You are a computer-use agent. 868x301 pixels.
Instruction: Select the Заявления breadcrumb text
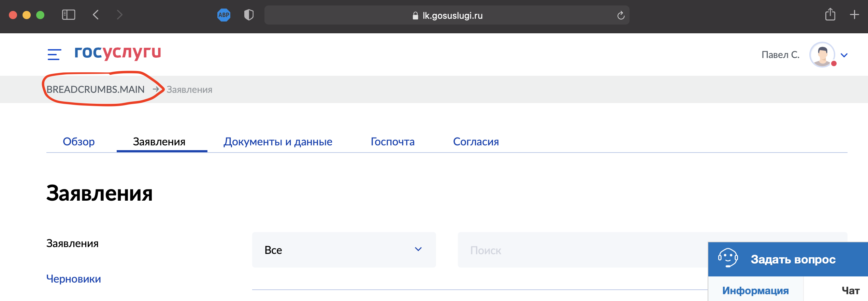point(189,90)
